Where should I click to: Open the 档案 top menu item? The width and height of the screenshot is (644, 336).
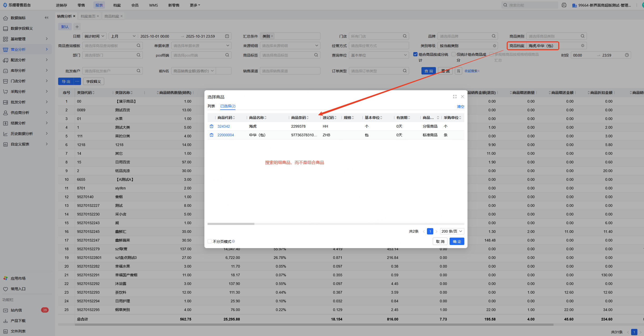(x=117, y=5)
